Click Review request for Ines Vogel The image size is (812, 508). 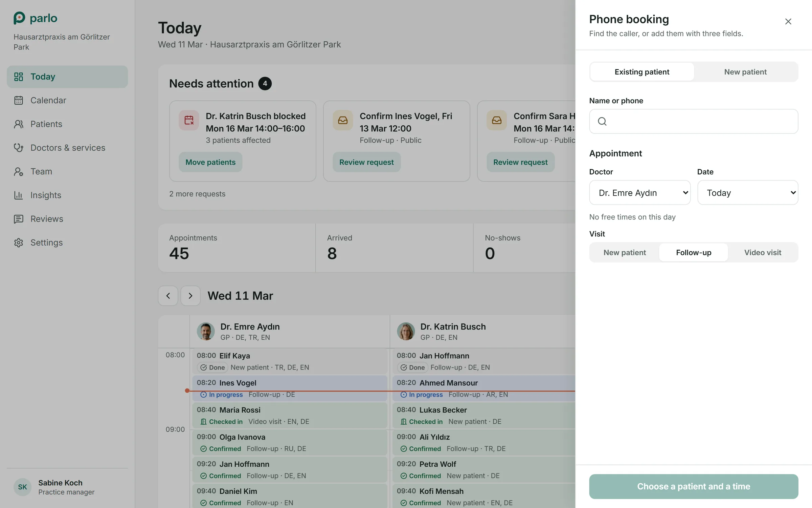[366, 162]
